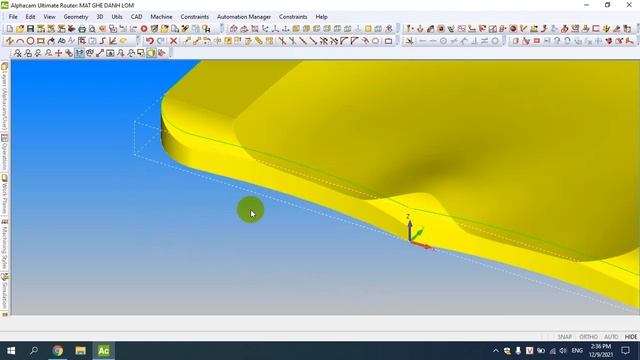Show hidden system tray icons chevron

496,351
